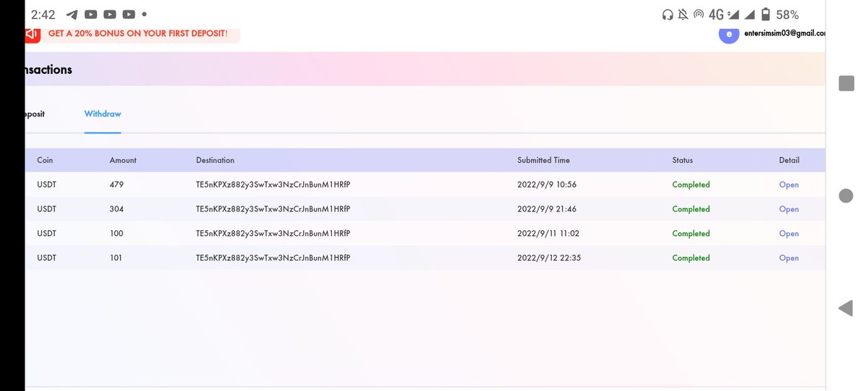
Task: Tap the triangle back navigation button
Action: click(846, 308)
